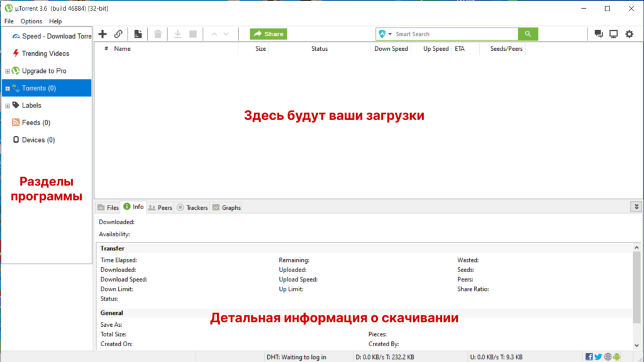Viewport: 644px width, 362px height.
Task: Open the search provider dropdown arrow
Action: coord(390,34)
